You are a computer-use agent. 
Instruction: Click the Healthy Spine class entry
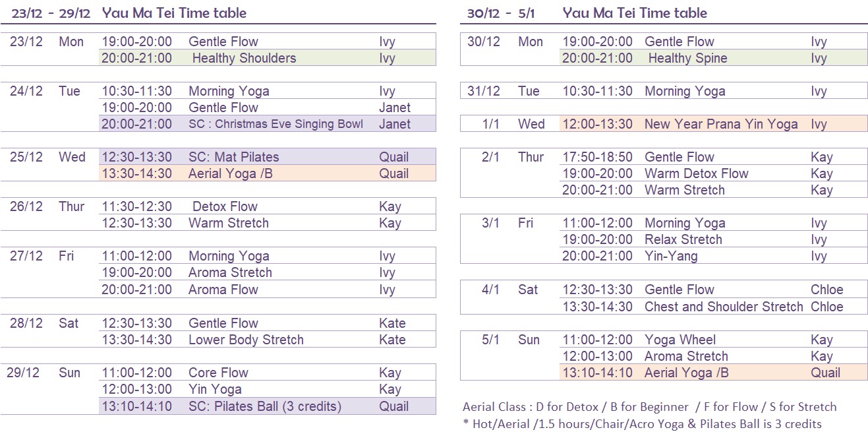coord(687,58)
